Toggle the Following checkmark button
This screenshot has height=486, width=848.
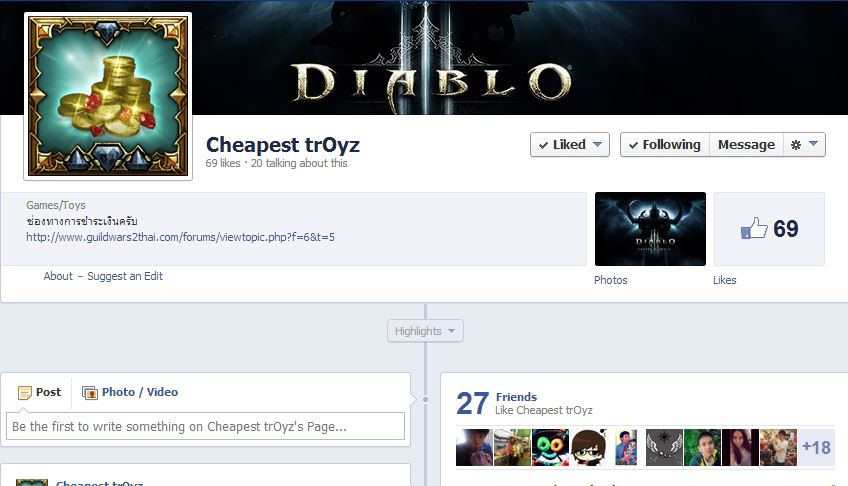[x=665, y=145]
